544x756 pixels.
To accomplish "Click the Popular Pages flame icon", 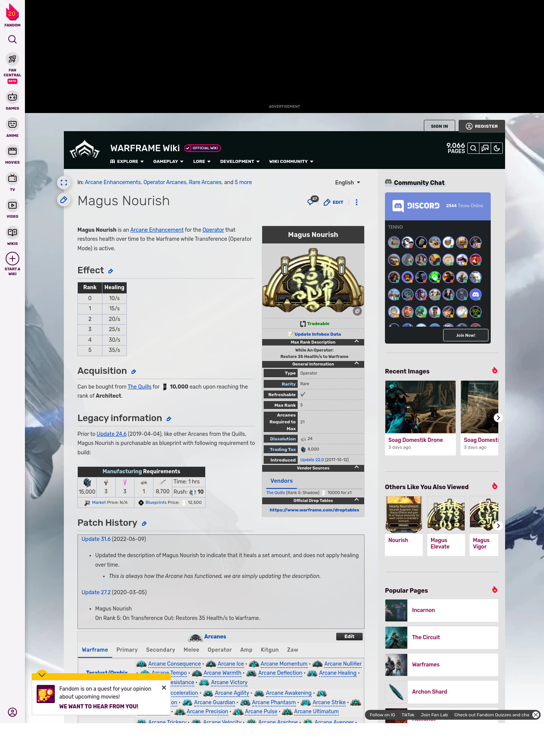I will pos(495,590).
